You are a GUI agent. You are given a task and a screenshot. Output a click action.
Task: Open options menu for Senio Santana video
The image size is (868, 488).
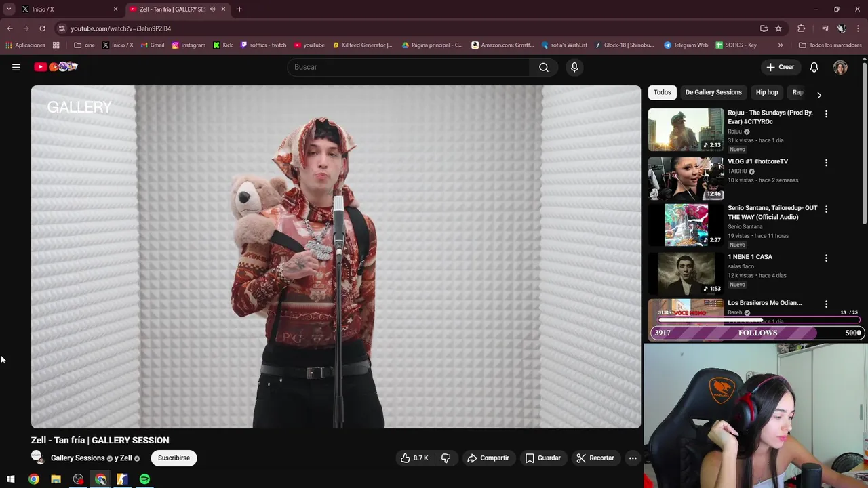point(826,209)
